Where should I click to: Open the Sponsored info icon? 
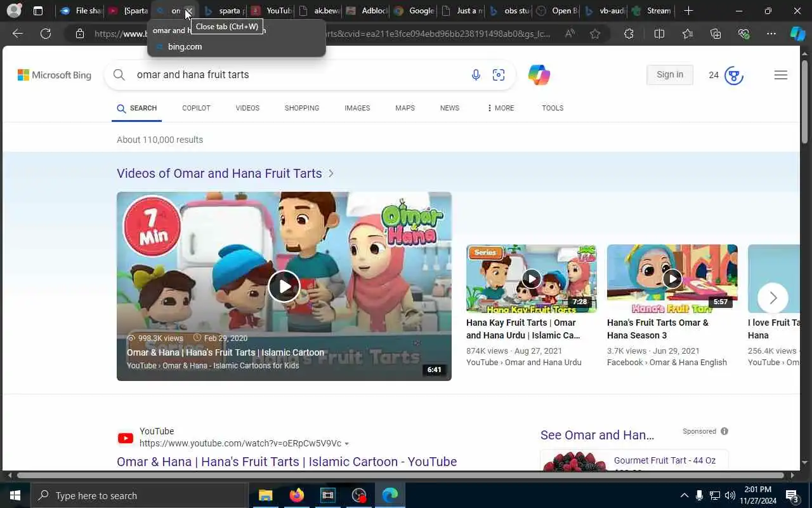[724, 431]
